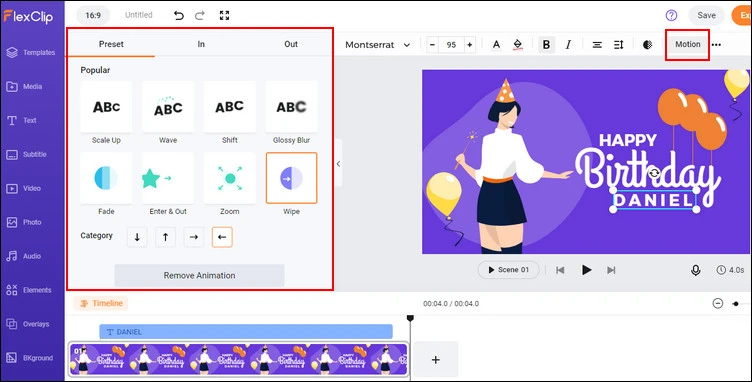Toggle italic formatting

click(568, 45)
